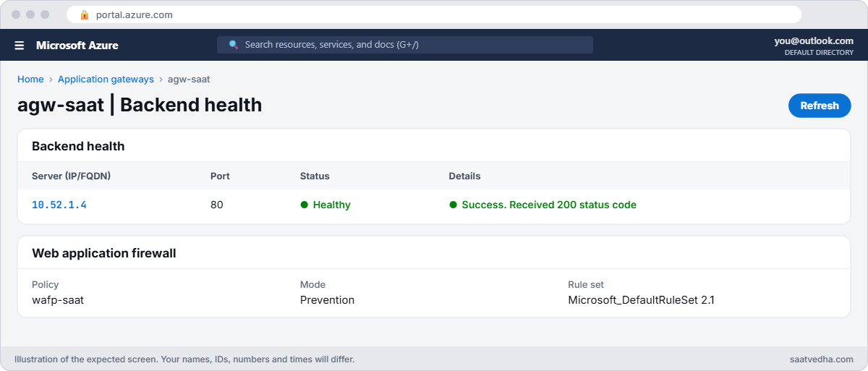Viewport: 868px width, 371px height.
Task: Click the browser padlock icon
Action: pyautogui.click(x=85, y=14)
